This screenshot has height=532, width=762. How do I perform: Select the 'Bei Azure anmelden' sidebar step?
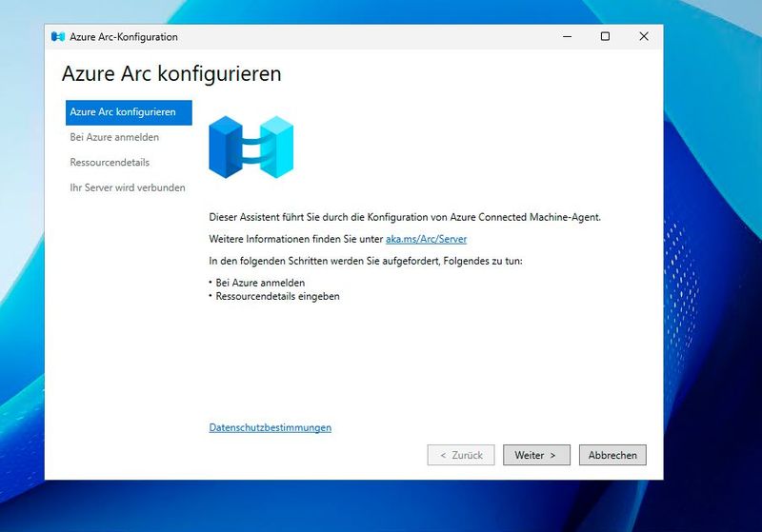pyautogui.click(x=114, y=137)
